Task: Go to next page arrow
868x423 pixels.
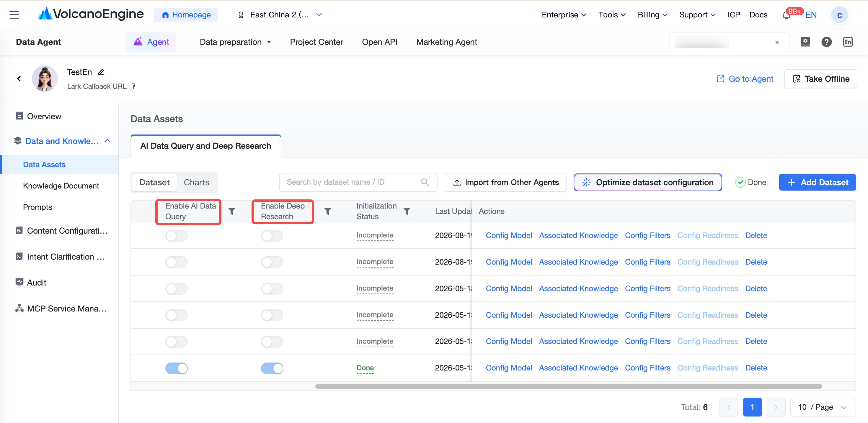Action: pyautogui.click(x=776, y=407)
